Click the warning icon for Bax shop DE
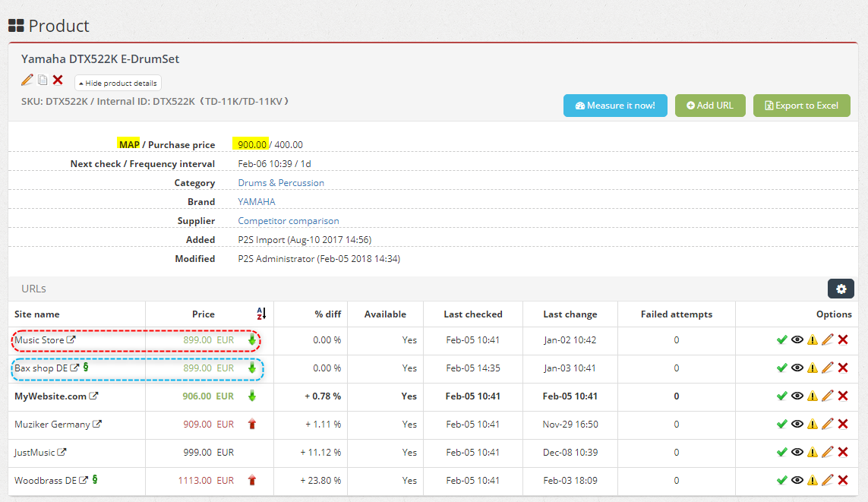868x502 pixels. [x=812, y=368]
